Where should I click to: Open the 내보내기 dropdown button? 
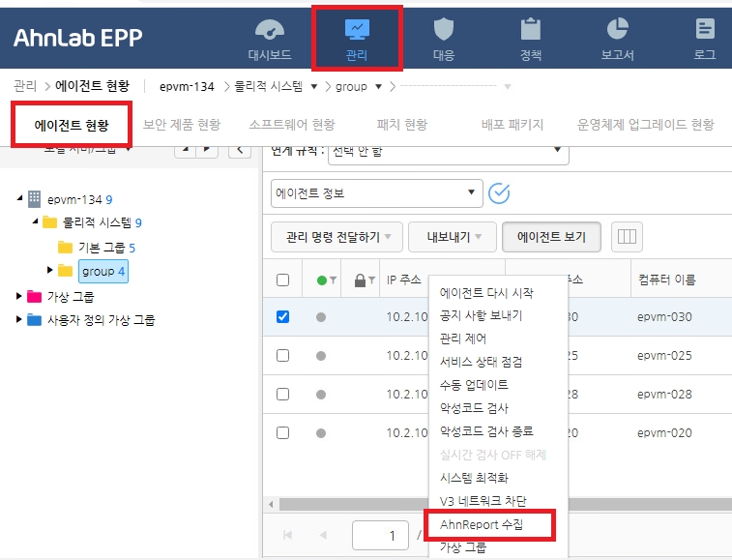(x=452, y=237)
